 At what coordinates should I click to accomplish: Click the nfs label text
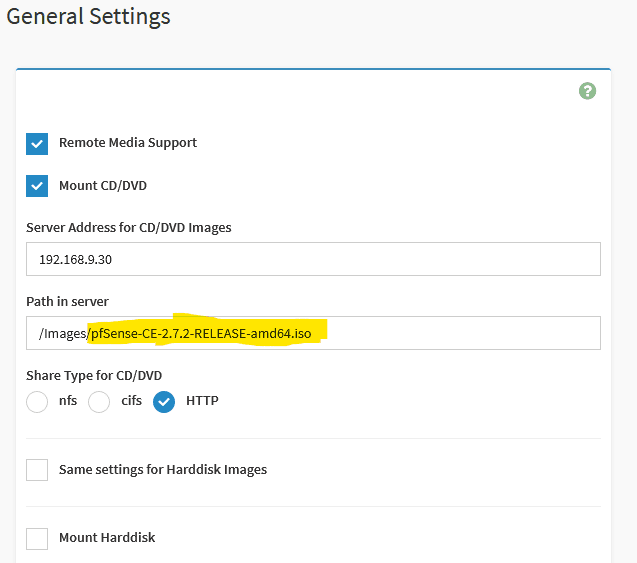click(x=68, y=401)
